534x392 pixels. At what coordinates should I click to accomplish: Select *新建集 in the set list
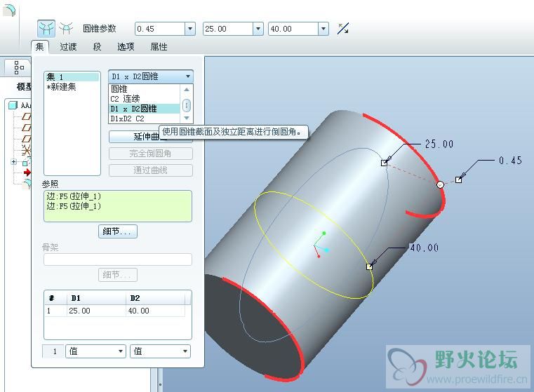pos(61,87)
